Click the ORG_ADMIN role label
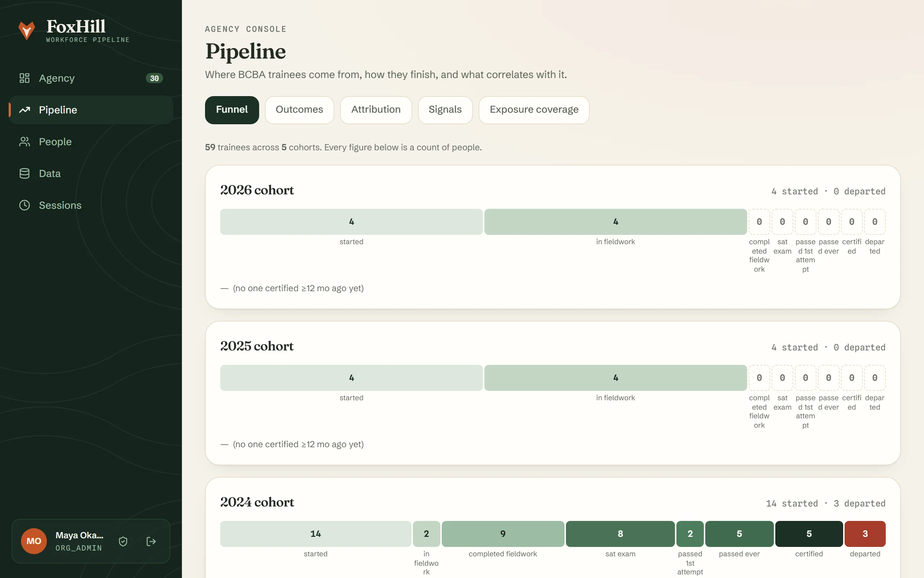The height and width of the screenshot is (578, 924). point(79,548)
